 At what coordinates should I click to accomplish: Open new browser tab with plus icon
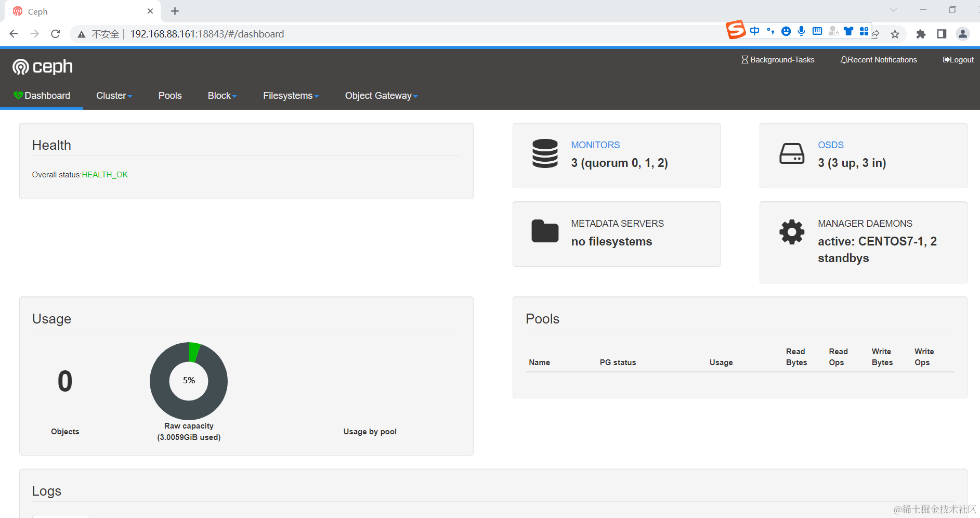175,11
